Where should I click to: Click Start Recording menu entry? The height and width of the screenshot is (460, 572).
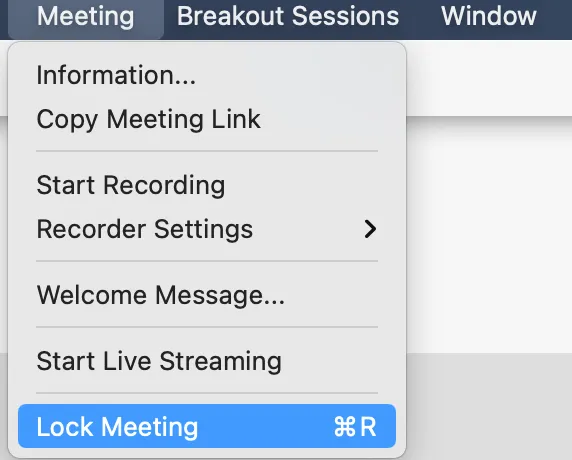207,185
